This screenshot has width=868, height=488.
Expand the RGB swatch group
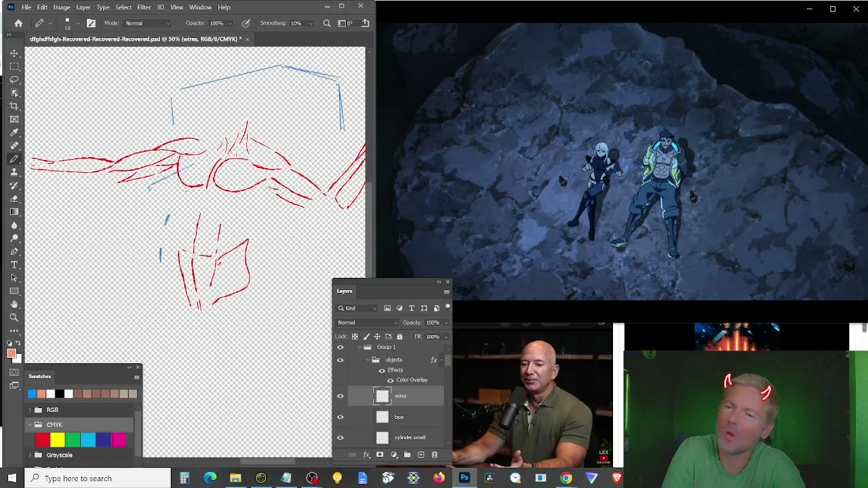click(x=30, y=410)
